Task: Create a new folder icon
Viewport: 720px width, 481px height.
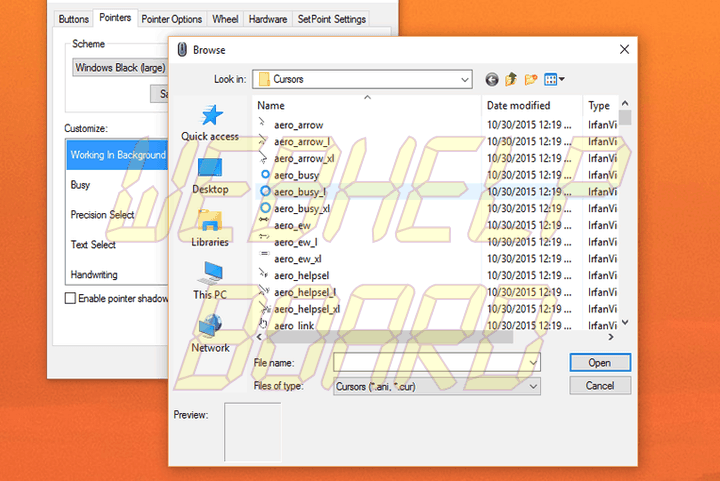Action: coord(531,79)
